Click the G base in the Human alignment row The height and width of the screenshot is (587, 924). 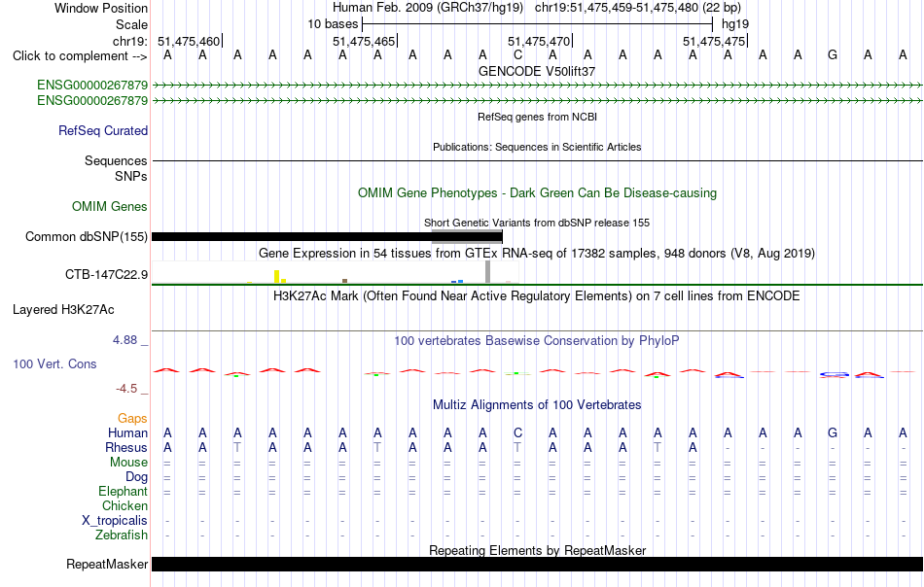[832, 432]
